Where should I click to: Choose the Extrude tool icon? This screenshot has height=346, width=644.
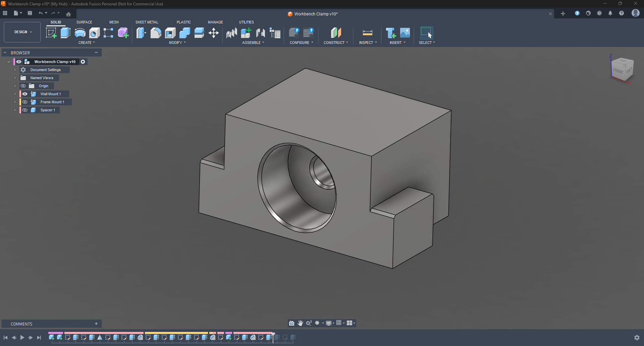tap(65, 33)
